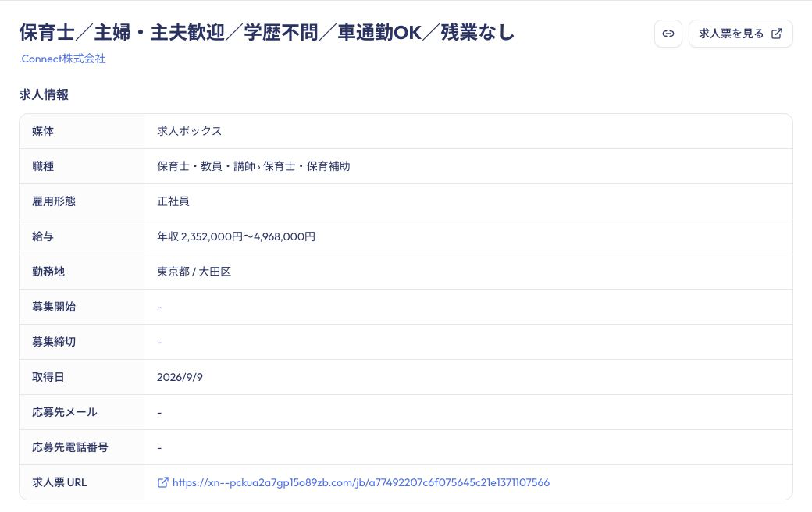
Task: Click the 媒体 row label
Action: pos(43,131)
